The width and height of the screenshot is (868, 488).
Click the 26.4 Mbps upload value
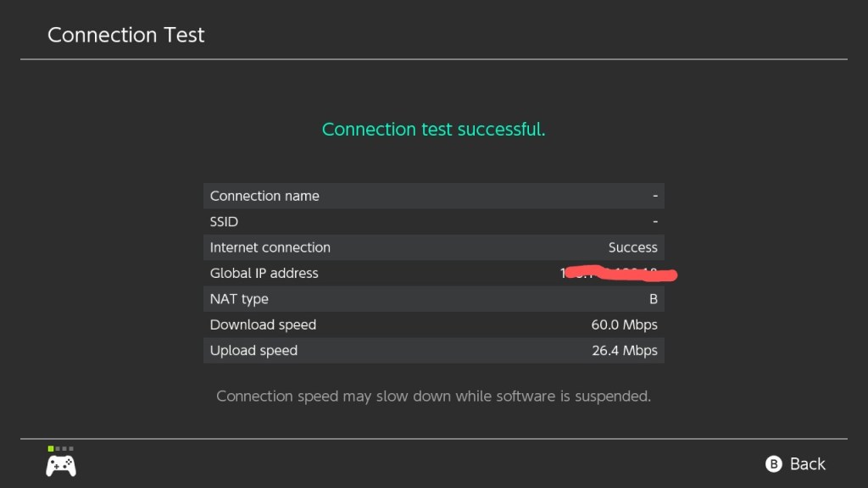(624, 351)
